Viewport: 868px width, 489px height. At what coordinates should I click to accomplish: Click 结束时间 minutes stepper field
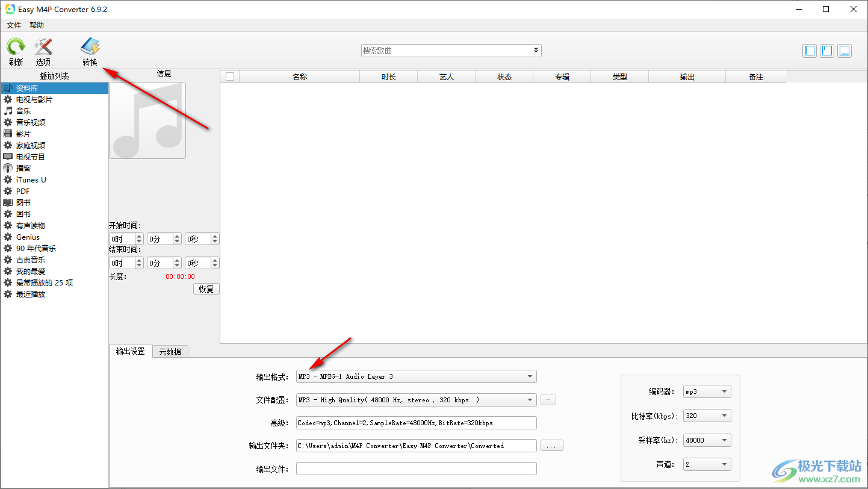point(164,263)
